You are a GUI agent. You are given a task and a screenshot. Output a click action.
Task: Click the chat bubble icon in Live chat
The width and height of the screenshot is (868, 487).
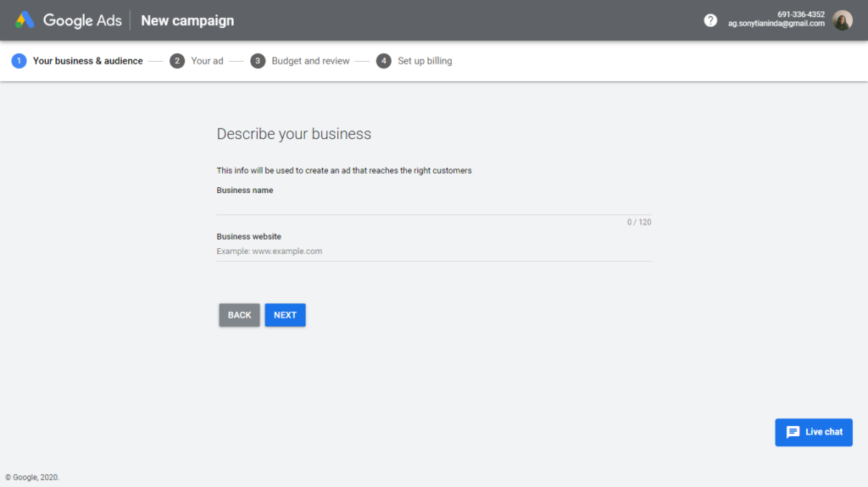(793, 432)
